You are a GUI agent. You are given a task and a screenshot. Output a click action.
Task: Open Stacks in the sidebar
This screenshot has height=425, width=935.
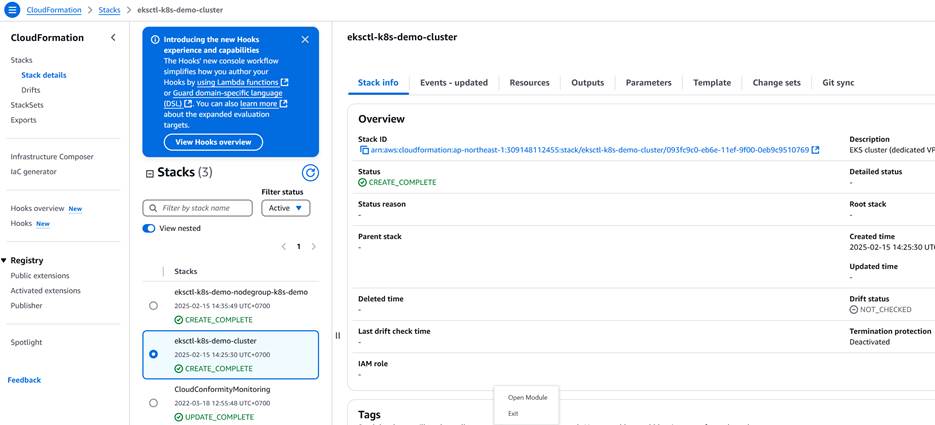click(x=21, y=60)
